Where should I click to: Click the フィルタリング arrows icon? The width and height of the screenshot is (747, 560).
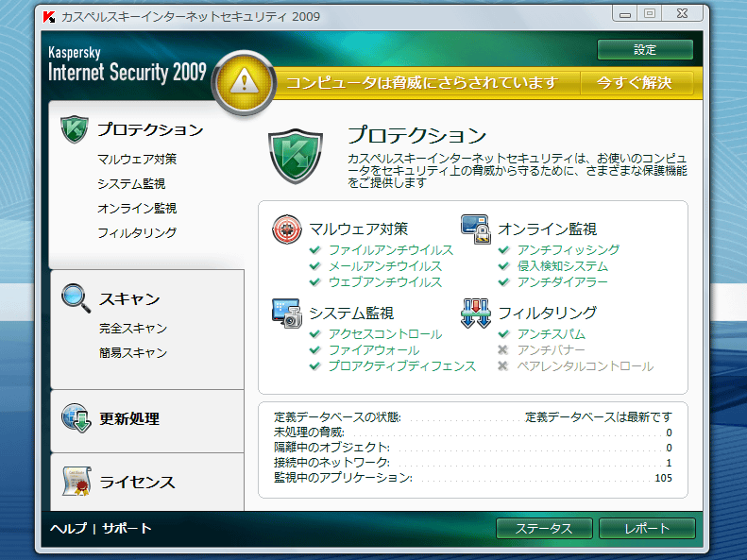coord(475,314)
